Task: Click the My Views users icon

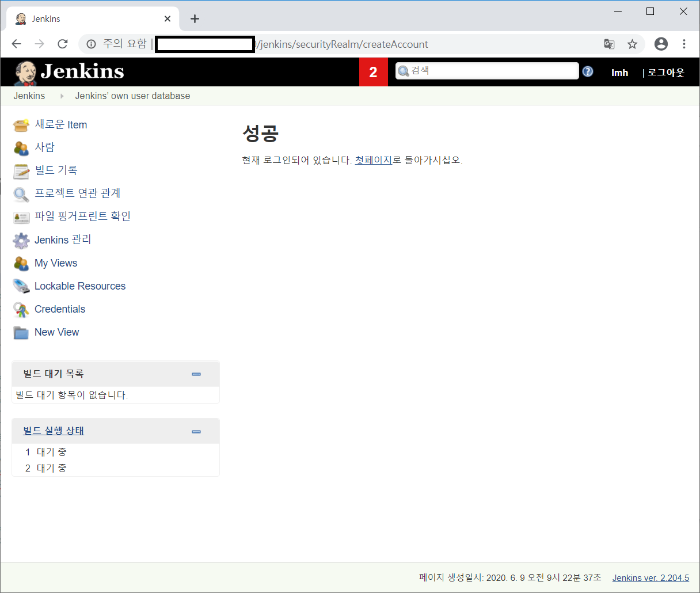Action: tap(21, 264)
